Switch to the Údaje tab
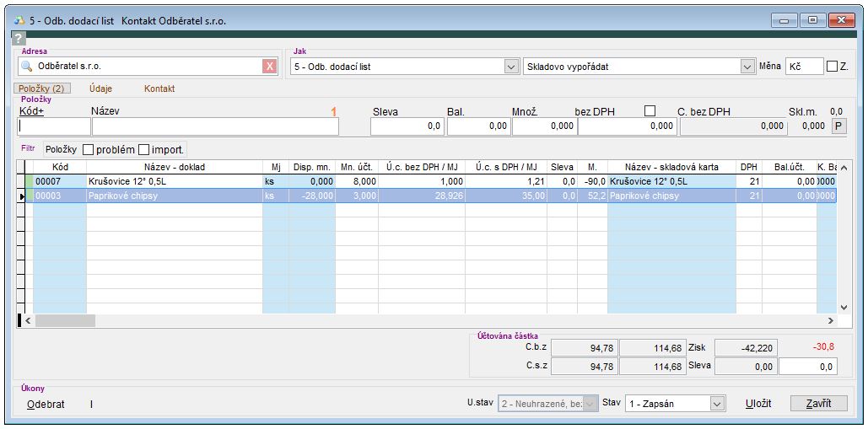The image size is (868, 429). [100, 88]
